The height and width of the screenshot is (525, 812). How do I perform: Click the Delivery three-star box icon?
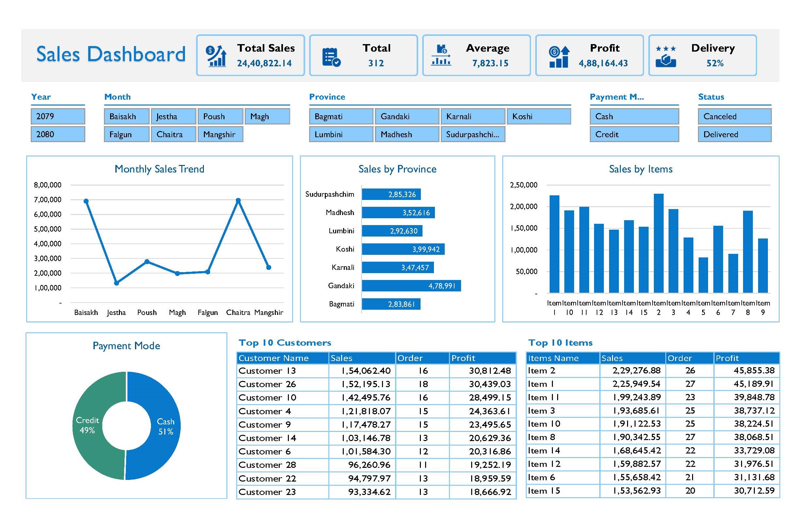tap(665, 57)
